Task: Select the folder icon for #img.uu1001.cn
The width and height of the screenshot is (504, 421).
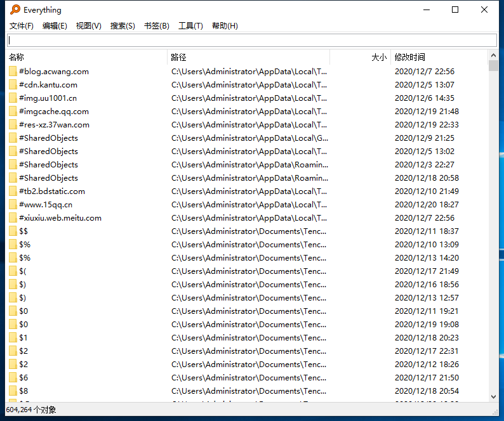Action: pos(13,98)
